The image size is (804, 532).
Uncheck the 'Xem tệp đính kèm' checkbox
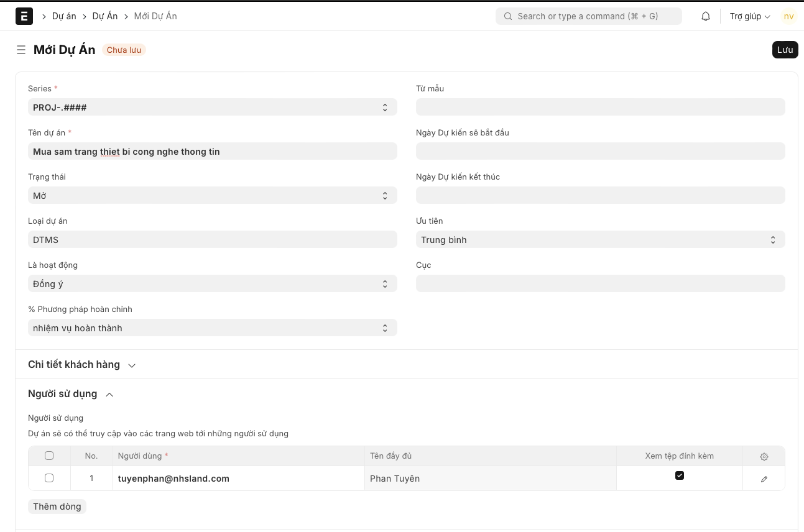click(679, 475)
